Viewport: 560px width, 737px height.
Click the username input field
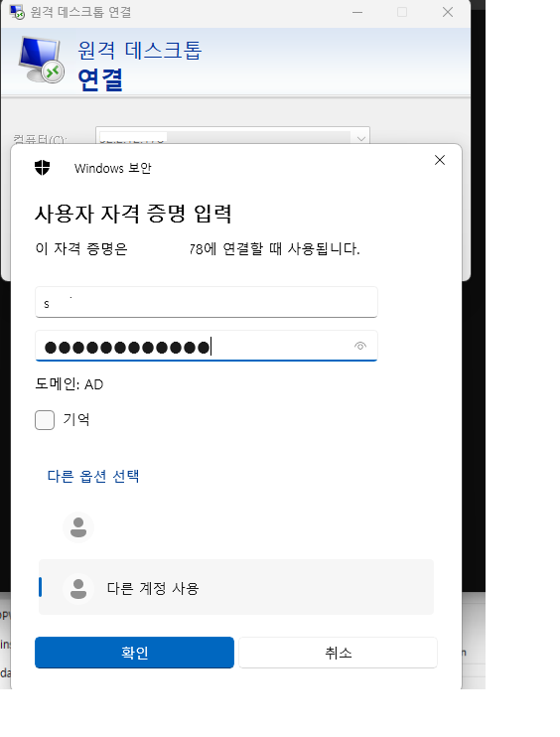click(x=207, y=302)
